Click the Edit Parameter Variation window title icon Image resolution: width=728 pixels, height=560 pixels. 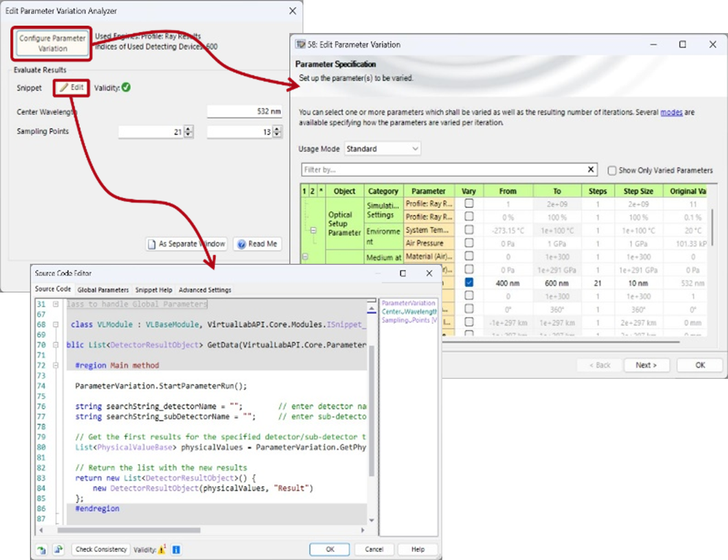click(300, 44)
